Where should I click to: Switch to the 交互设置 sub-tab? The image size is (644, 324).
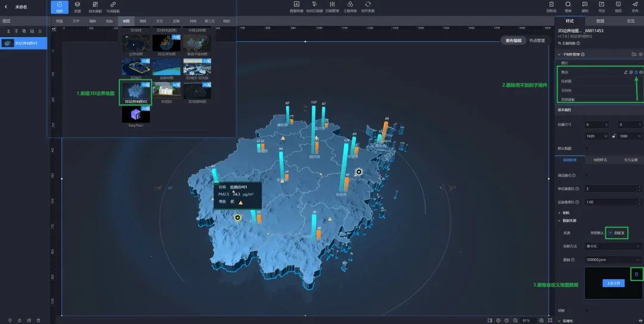point(630,160)
